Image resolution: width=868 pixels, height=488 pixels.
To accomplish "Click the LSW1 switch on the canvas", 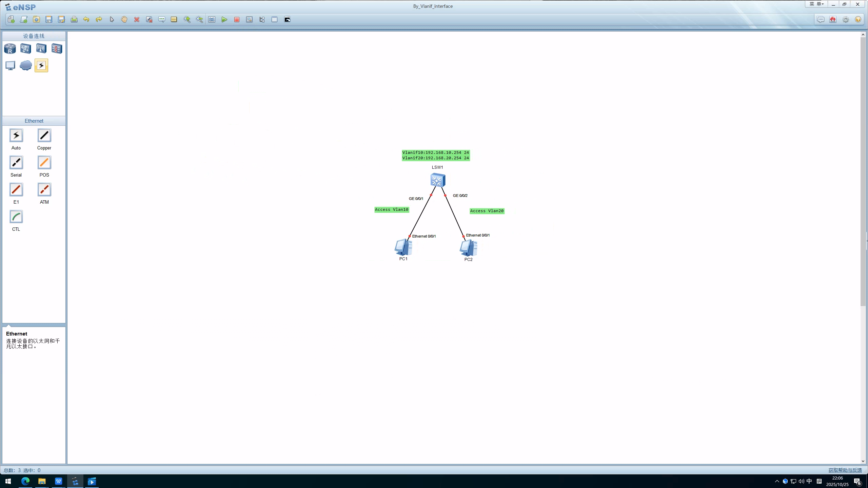I will [437, 180].
